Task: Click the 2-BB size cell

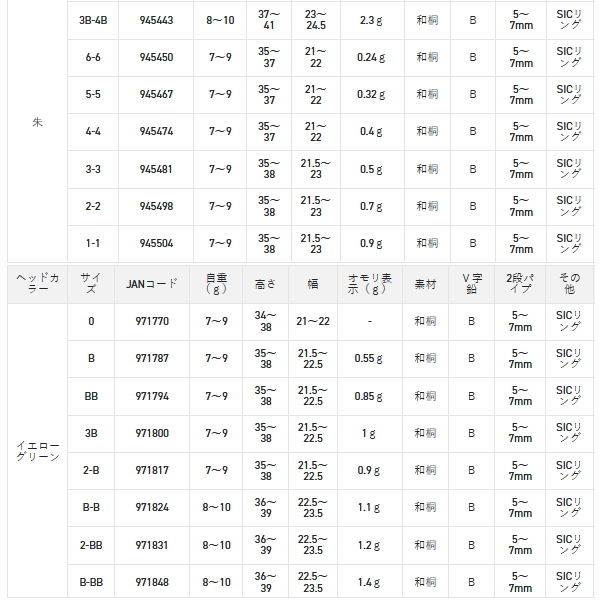Action: (91, 544)
